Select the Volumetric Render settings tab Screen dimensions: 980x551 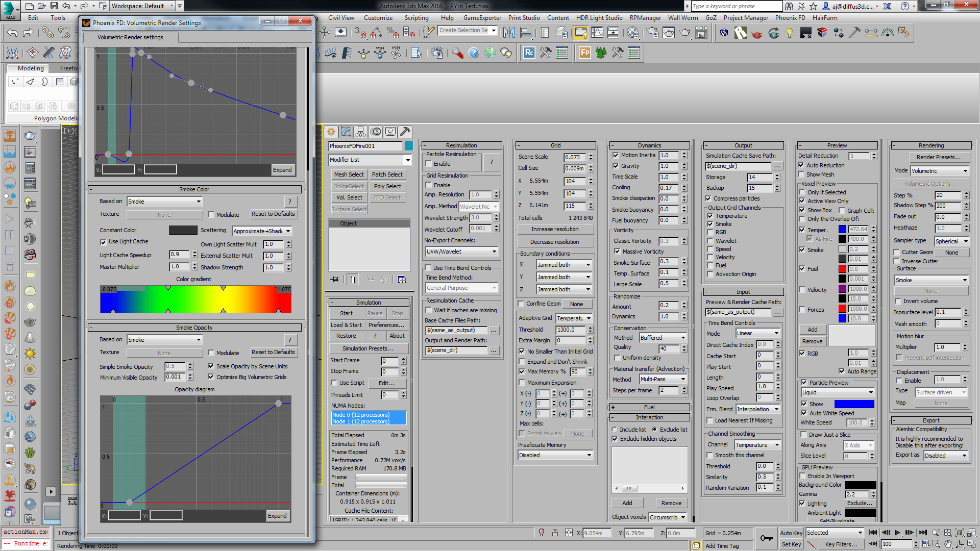pos(131,37)
